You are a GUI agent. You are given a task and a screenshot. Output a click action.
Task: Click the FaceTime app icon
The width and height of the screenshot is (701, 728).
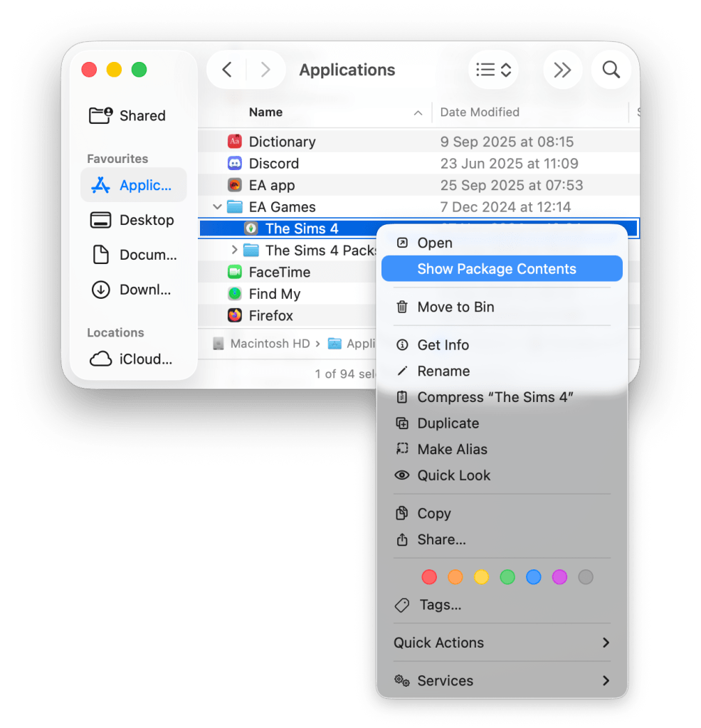[x=234, y=272]
